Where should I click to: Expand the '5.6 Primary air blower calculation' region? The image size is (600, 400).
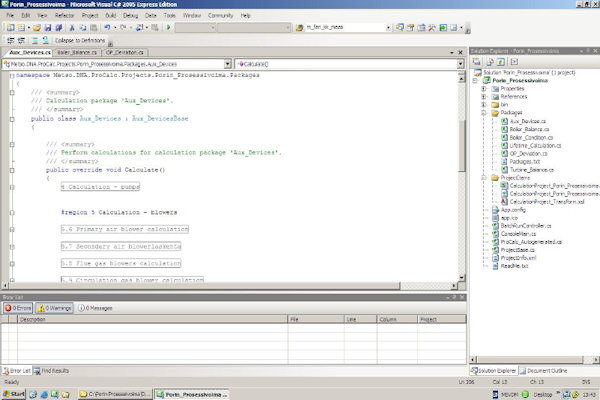pos(12,230)
